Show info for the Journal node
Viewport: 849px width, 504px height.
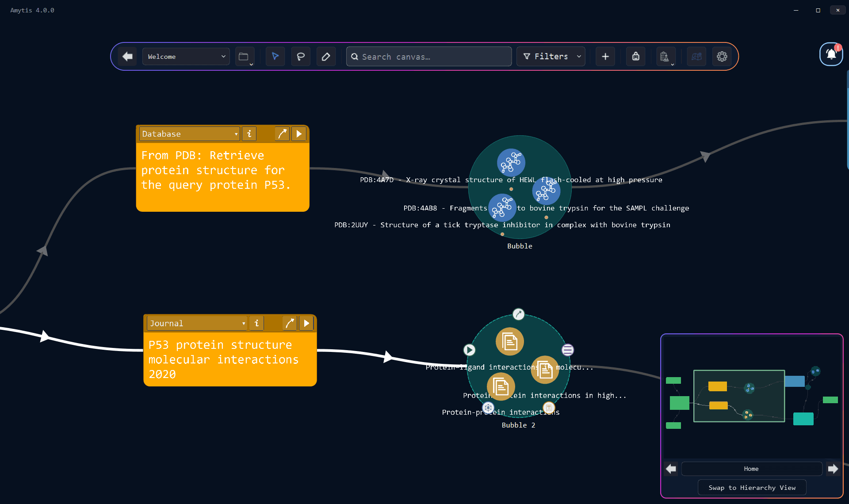click(256, 324)
